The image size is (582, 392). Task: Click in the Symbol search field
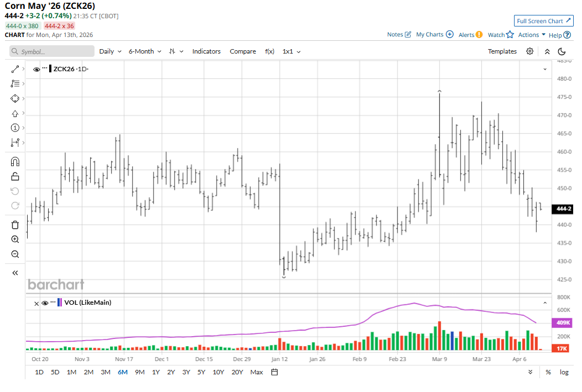pos(53,51)
